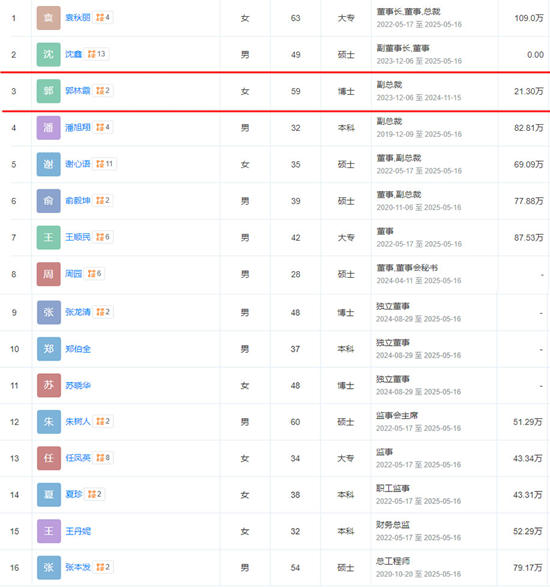Click the blue 郑 avatar in row 10
Image resolution: width=550 pixels, height=588 pixels.
[x=49, y=349]
